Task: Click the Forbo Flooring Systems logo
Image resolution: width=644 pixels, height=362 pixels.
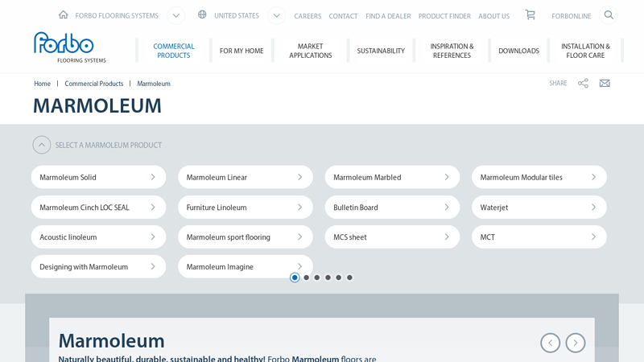Action: tap(70, 47)
